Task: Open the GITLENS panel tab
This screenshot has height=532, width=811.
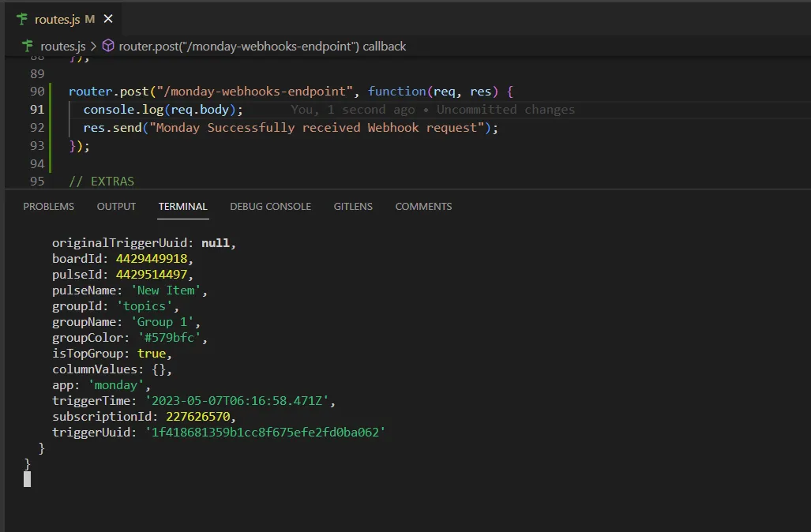Action: point(353,206)
